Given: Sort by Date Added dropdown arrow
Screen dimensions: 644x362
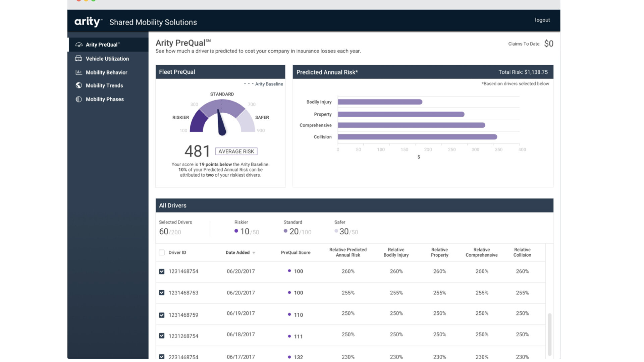Looking at the screenshot, I should [254, 253].
